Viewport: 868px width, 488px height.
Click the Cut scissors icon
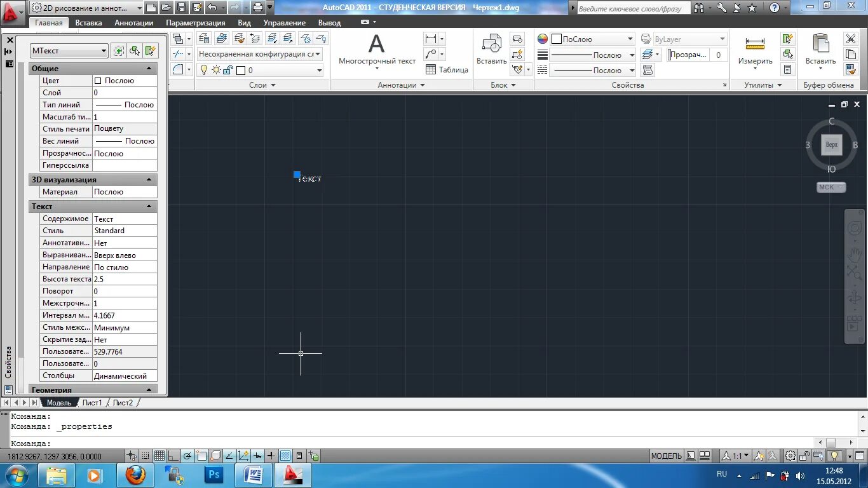(x=850, y=39)
